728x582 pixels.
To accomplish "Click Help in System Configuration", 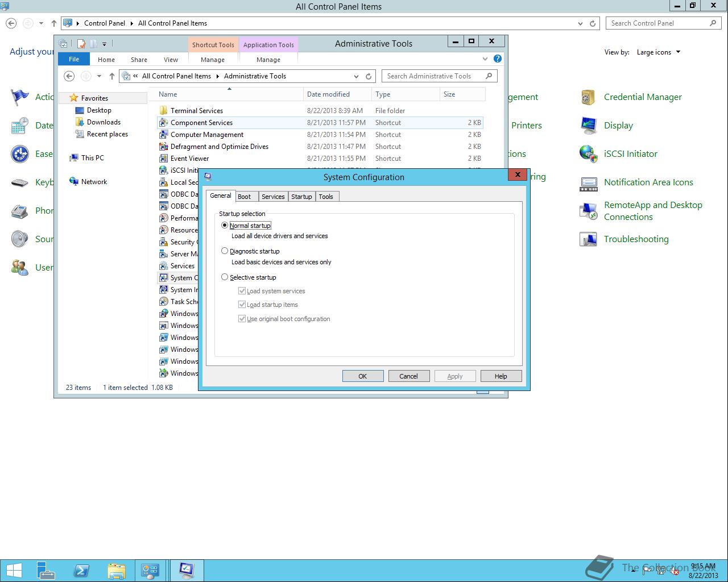I will [x=500, y=376].
